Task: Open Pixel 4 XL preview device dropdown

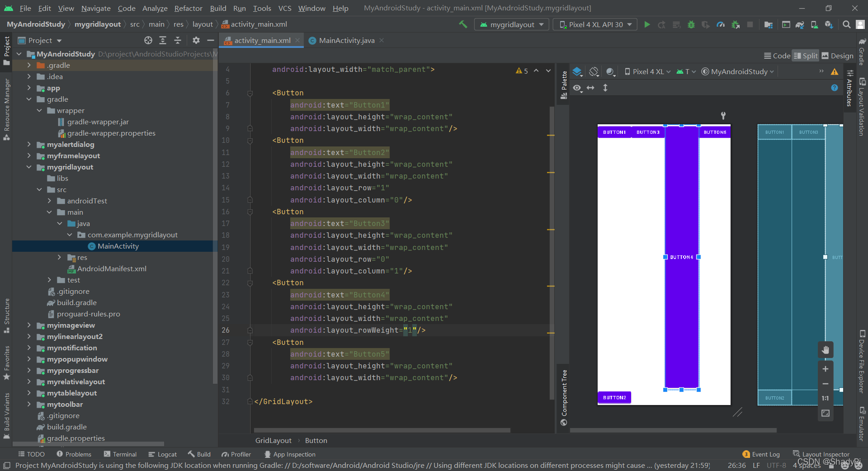Action: point(647,71)
